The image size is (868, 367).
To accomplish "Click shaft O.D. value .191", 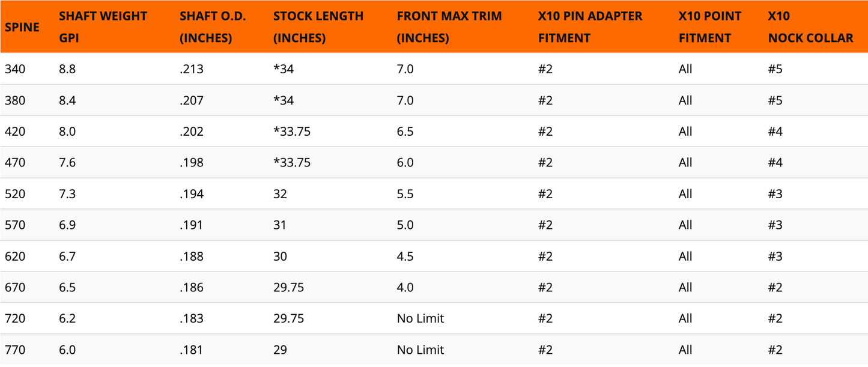I will pos(192,225).
